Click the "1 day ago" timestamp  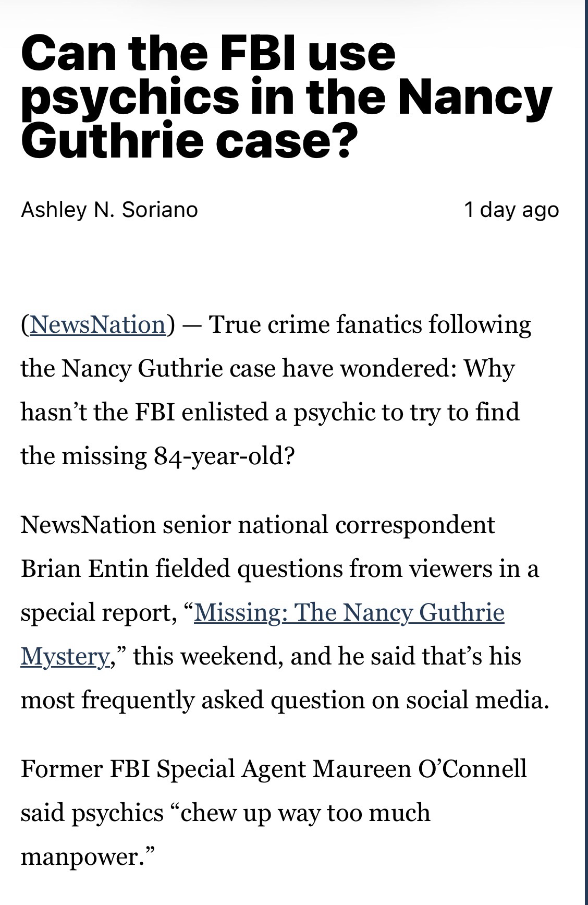511,210
